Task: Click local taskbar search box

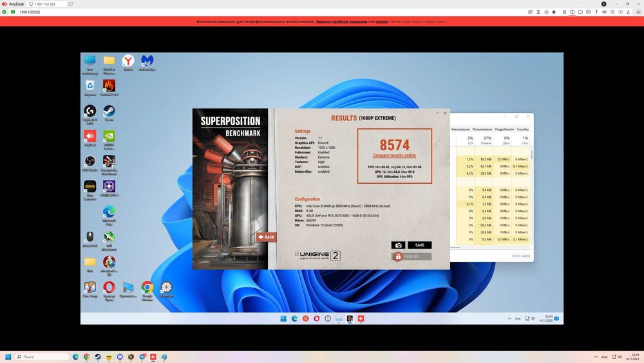Action: (x=41, y=357)
